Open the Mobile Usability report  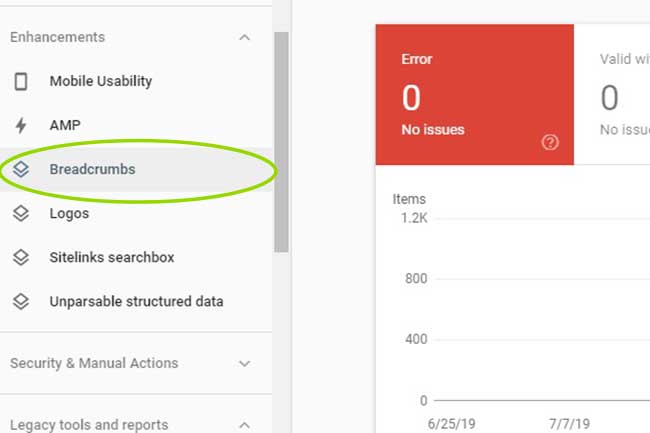point(100,81)
